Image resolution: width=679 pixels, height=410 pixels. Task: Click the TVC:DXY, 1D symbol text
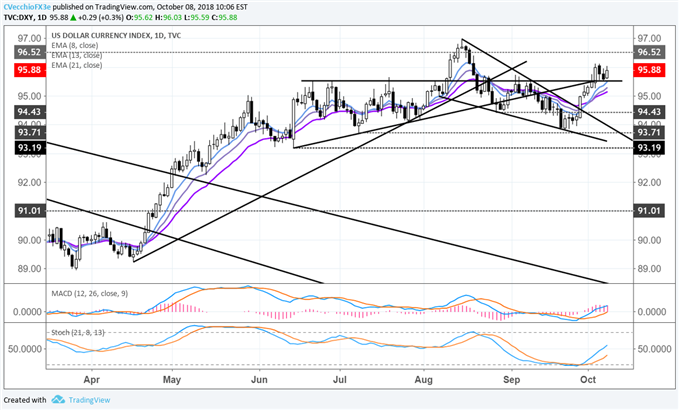24,18
